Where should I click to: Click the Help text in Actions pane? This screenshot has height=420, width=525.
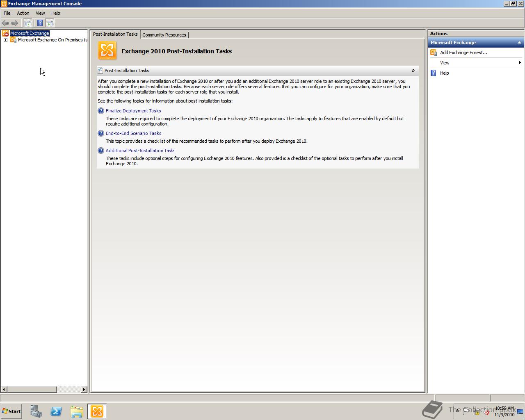[445, 73]
